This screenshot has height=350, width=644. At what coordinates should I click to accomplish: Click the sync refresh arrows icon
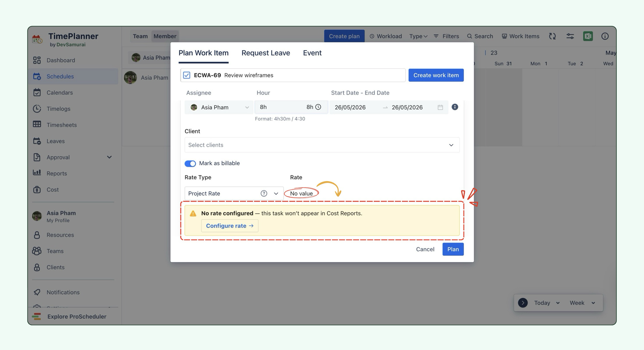(x=552, y=36)
